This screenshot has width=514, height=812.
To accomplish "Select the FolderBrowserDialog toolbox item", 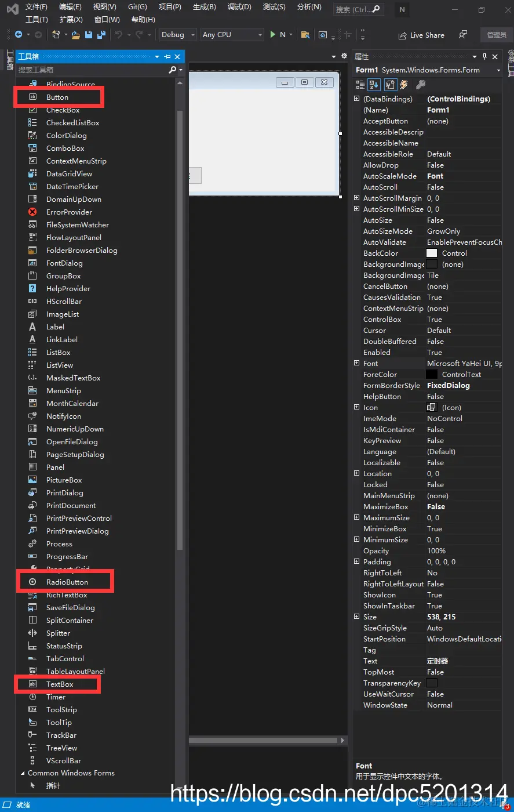I will (82, 251).
